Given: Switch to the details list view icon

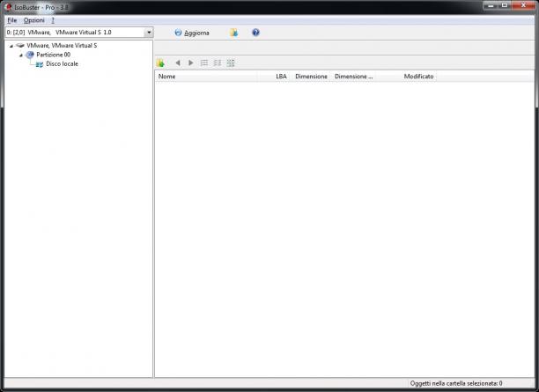Looking at the screenshot, I should [x=204, y=63].
